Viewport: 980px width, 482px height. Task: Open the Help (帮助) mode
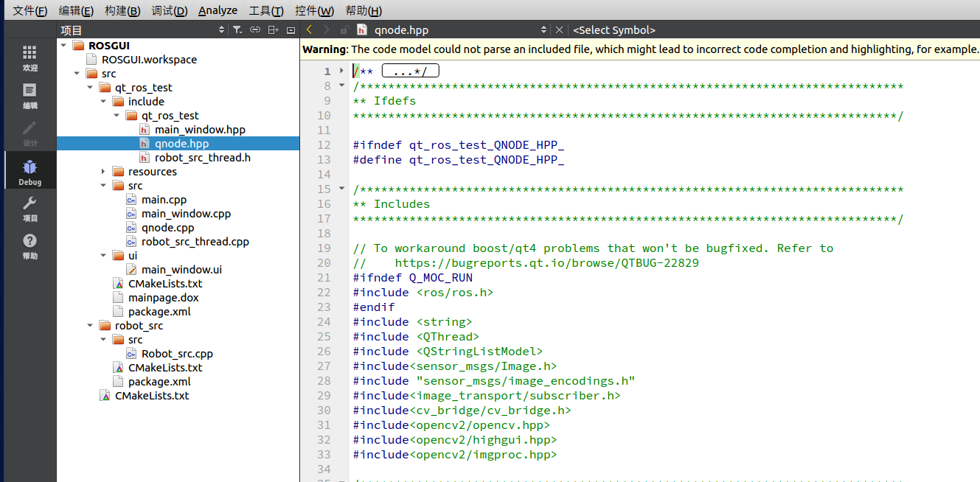pos(29,247)
